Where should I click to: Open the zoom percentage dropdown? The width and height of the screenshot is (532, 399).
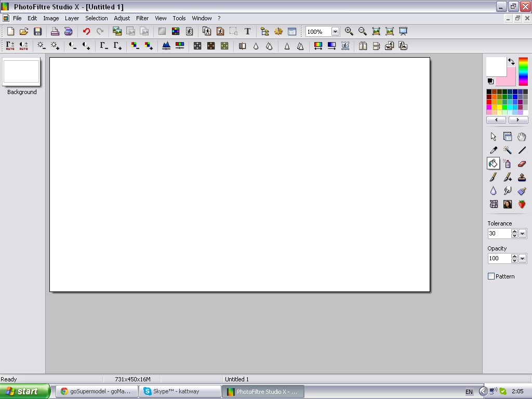tap(335, 32)
